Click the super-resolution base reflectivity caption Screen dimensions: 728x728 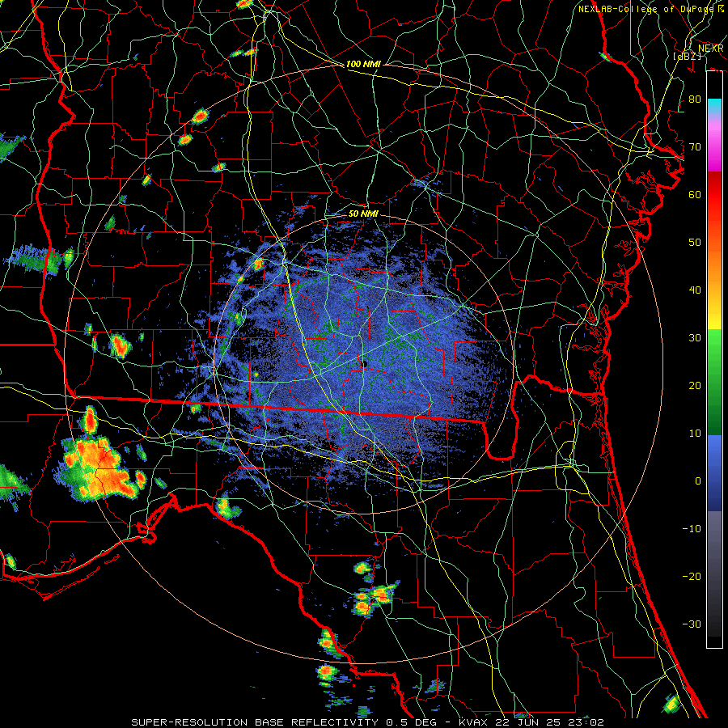[x=367, y=722]
